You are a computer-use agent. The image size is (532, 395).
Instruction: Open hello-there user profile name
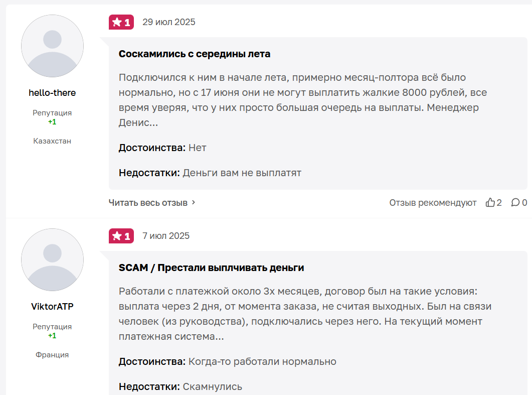tap(52, 93)
